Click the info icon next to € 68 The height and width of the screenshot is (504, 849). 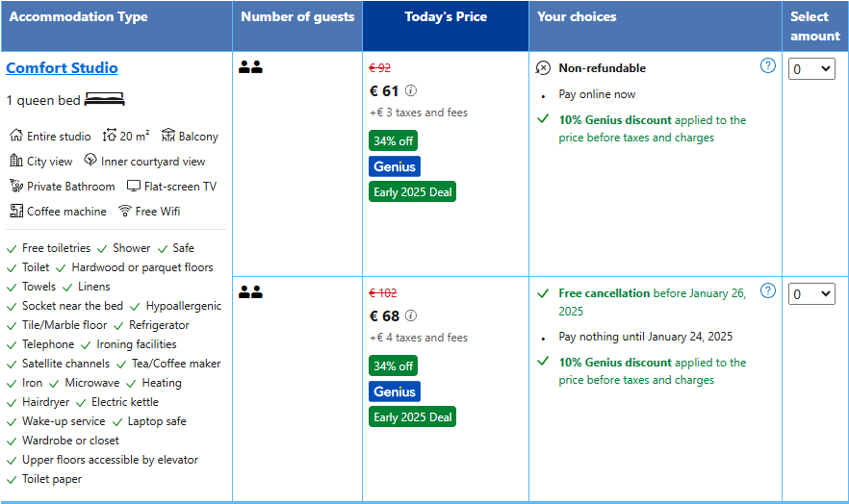[x=411, y=315]
